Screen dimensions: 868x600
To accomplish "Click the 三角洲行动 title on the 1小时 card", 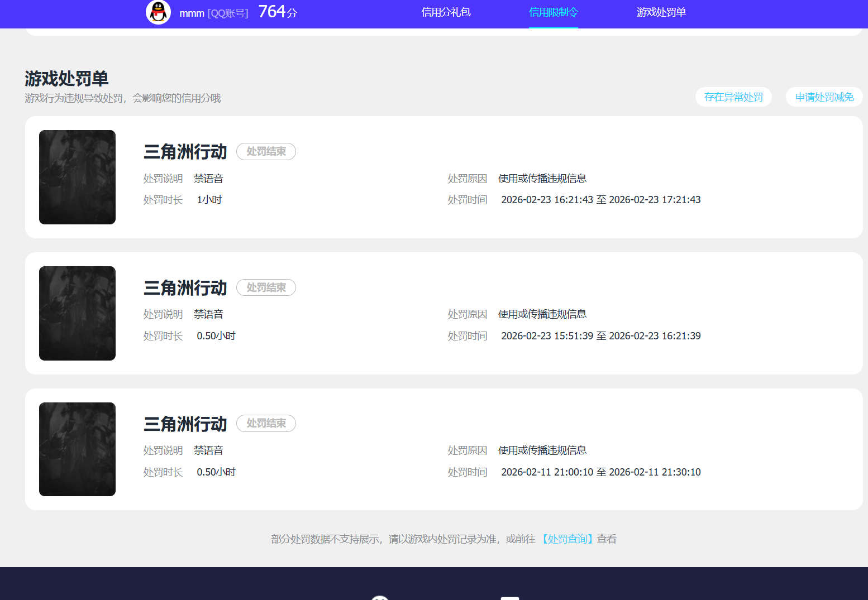I will 185,152.
